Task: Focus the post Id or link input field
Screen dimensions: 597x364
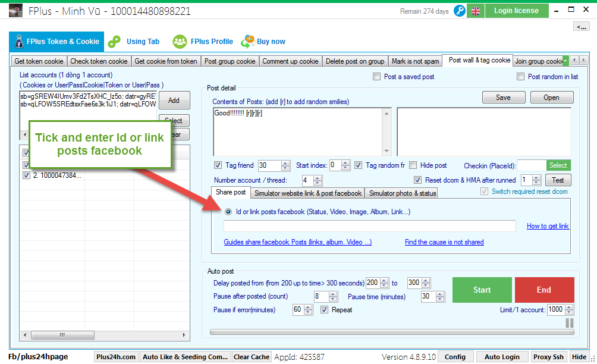Action: point(370,226)
